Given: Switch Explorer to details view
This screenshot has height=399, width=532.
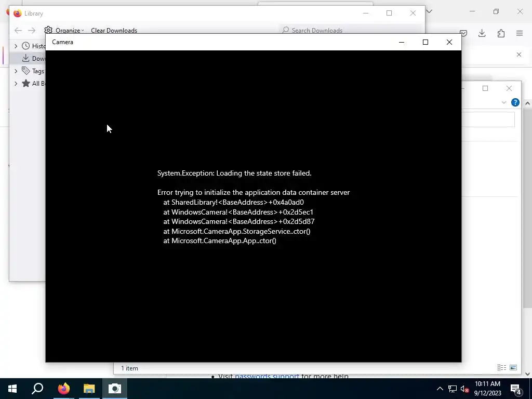Looking at the screenshot, I should tap(501, 367).
